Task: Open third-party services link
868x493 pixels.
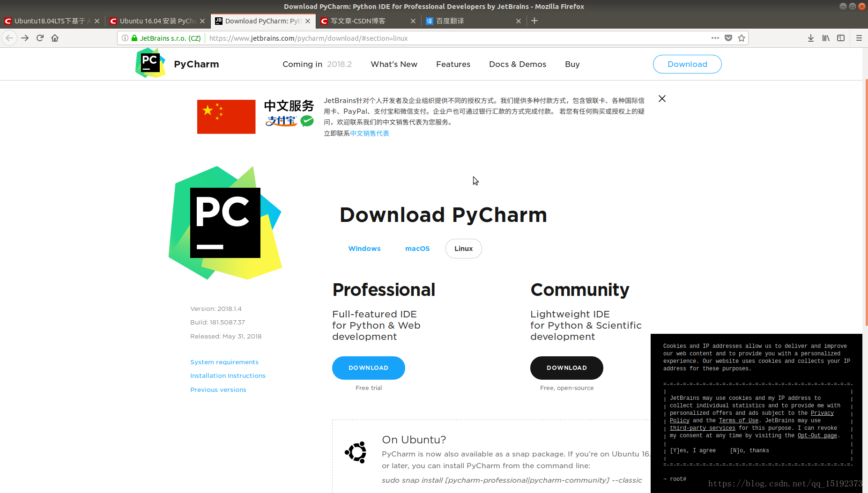Action: (x=703, y=428)
